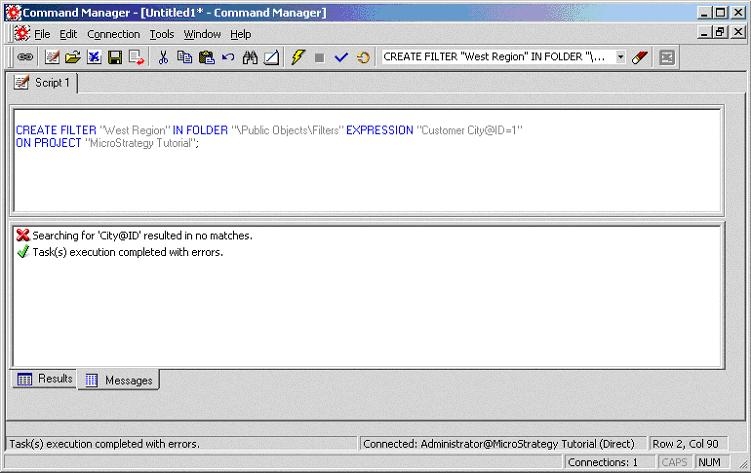Click inside the script editor pane

click(367, 161)
